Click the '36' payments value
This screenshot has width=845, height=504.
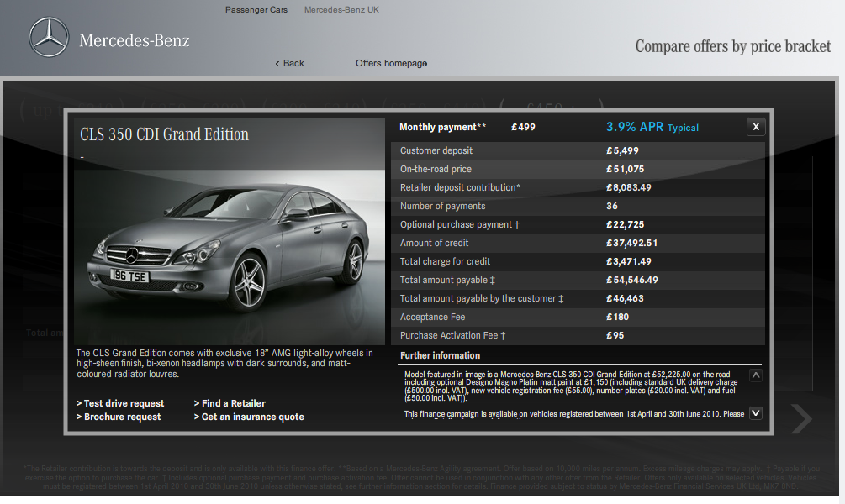(x=611, y=207)
